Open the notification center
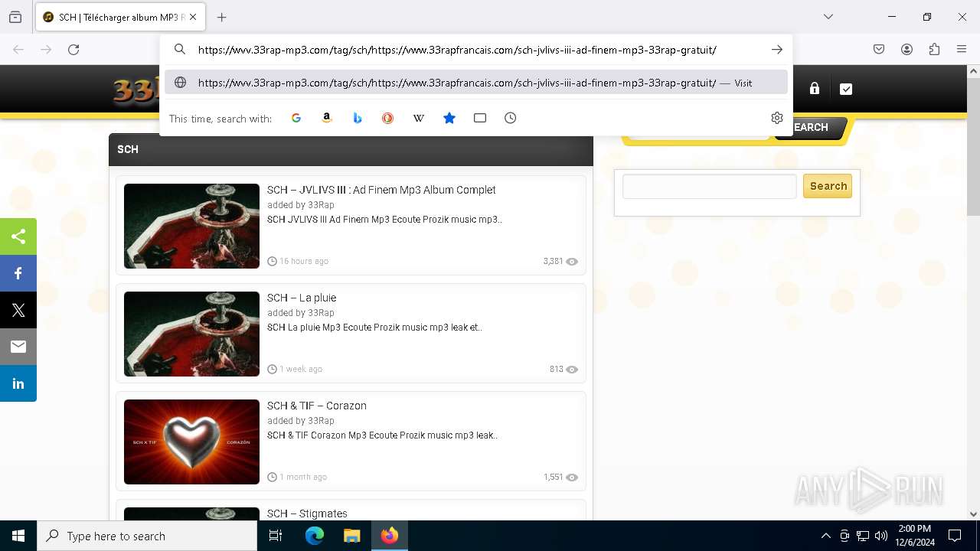Viewport: 980px width, 551px height. pyautogui.click(x=955, y=536)
